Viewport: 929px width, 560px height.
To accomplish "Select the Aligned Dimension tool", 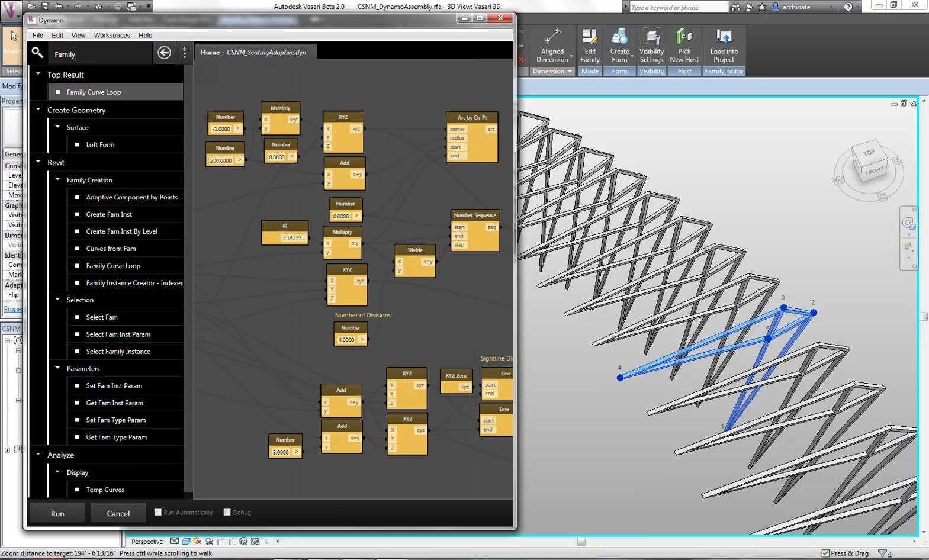I will coord(552,45).
